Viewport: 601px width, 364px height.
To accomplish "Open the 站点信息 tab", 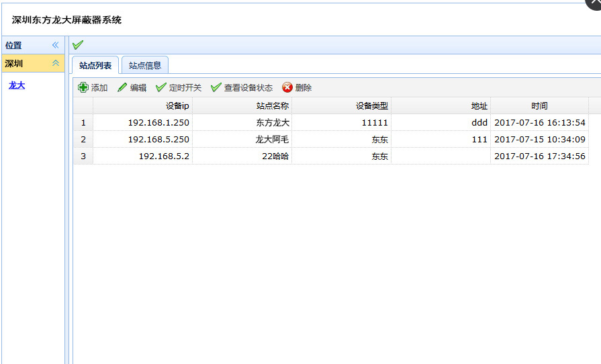I will click(x=145, y=65).
